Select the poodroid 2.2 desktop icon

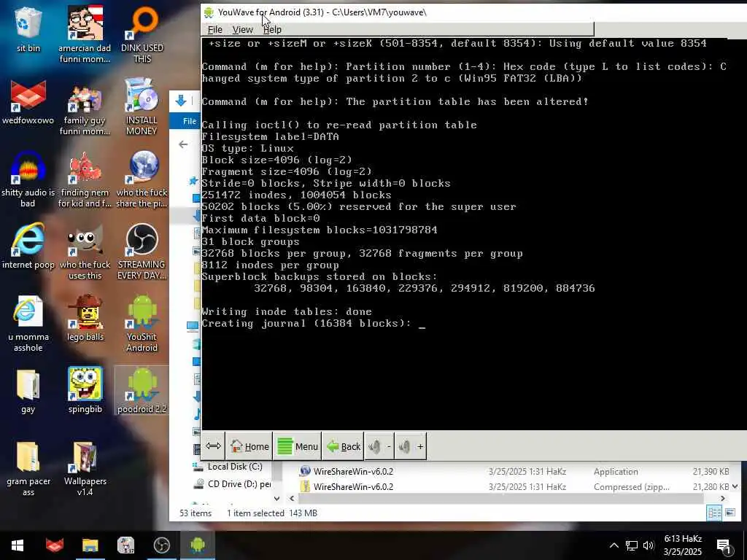click(x=142, y=391)
